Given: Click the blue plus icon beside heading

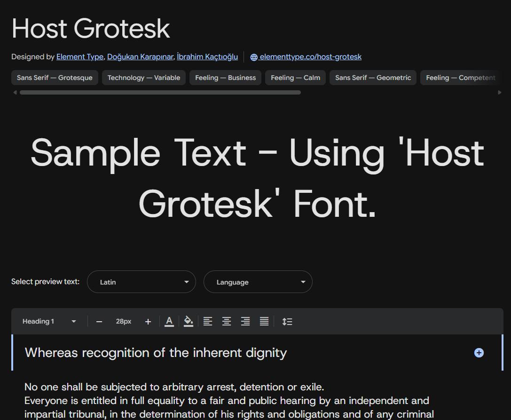Looking at the screenshot, I should pyautogui.click(x=479, y=352).
